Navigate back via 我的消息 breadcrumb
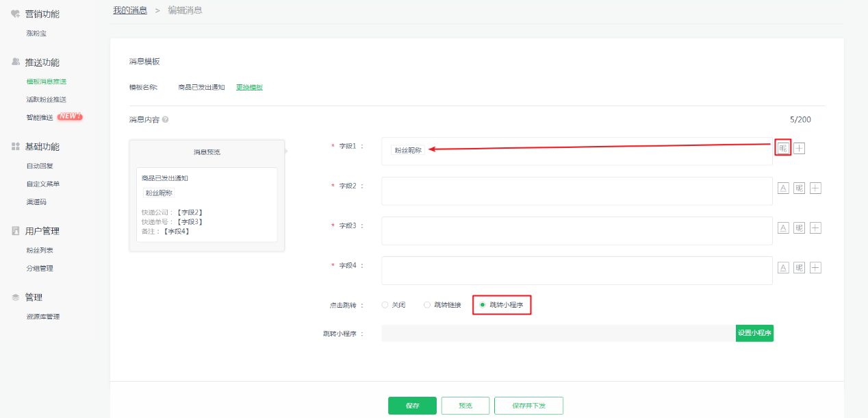 [x=130, y=10]
